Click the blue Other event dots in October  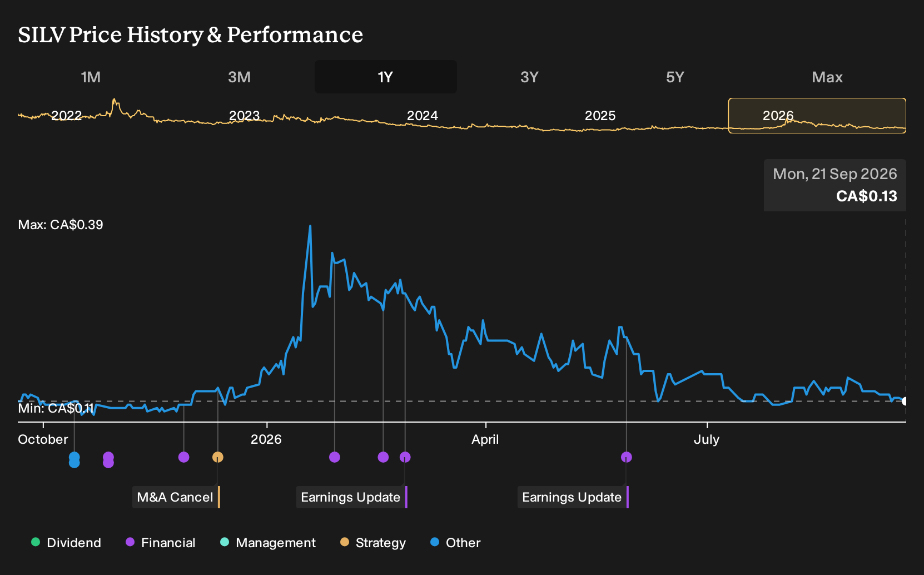click(74, 460)
